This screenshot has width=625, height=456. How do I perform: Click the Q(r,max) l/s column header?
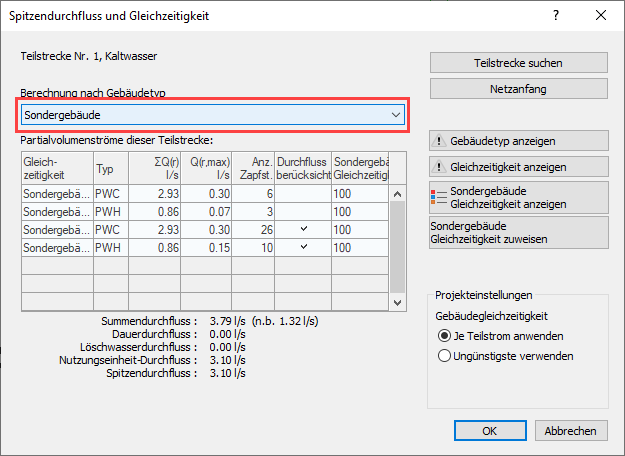point(206,168)
